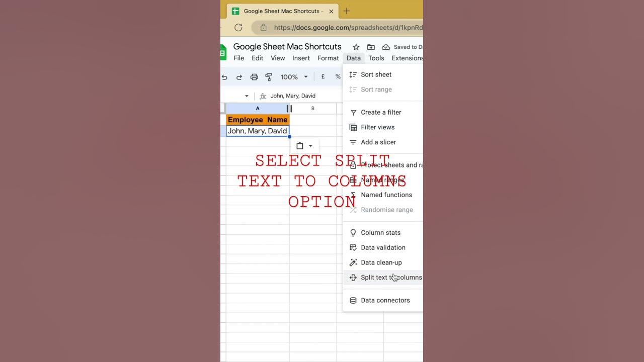
Task: Click the Data validation icon
Action: click(353, 247)
